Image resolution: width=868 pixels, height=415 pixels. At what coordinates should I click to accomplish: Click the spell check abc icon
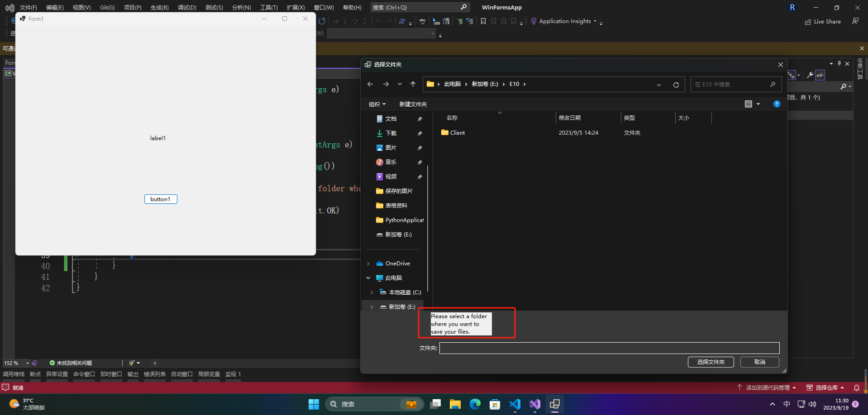click(422, 21)
